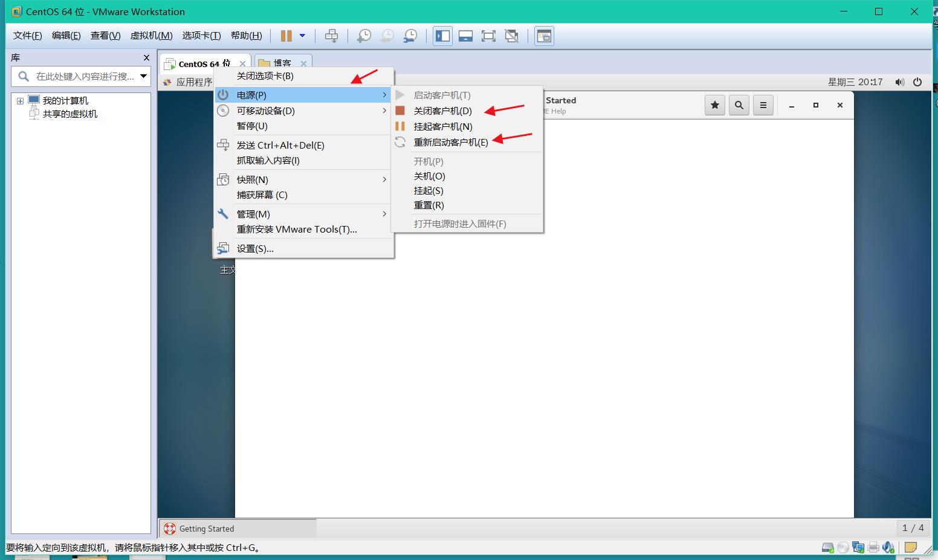Open the 选项卡(T) menu
This screenshot has width=938, height=560.
[202, 36]
